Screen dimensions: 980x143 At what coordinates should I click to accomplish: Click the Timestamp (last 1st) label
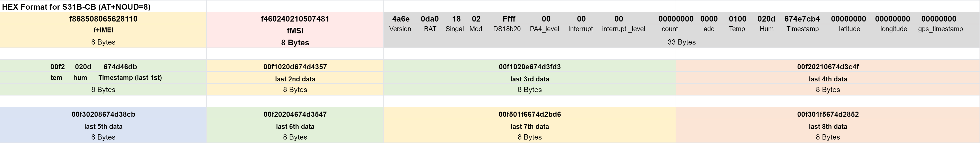pos(130,78)
